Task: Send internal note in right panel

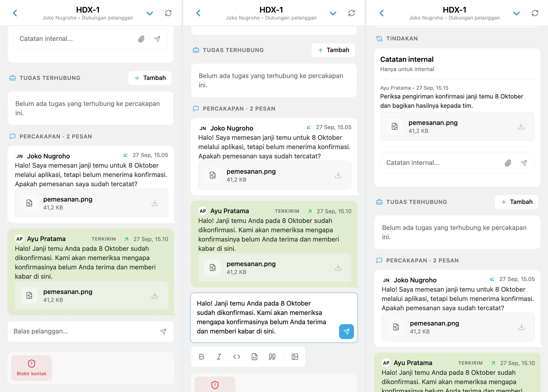Action: [x=524, y=163]
